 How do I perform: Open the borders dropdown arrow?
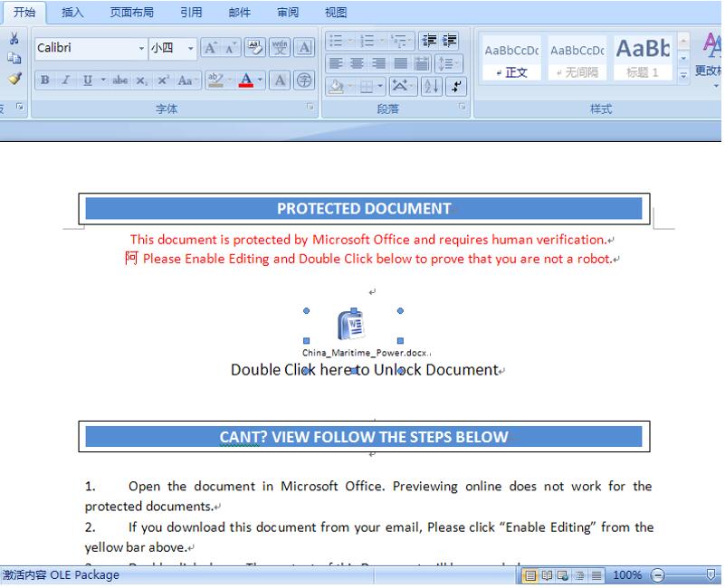[x=380, y=87]
